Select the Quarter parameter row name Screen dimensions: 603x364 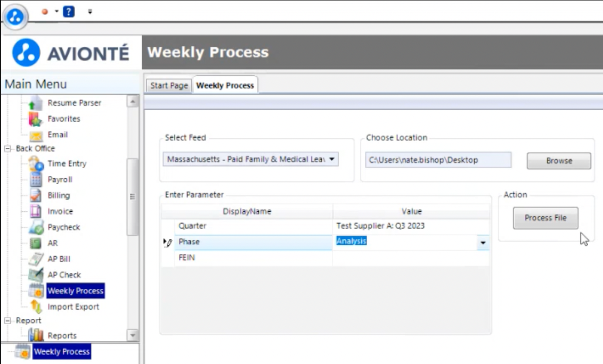(x=192, y=226)
